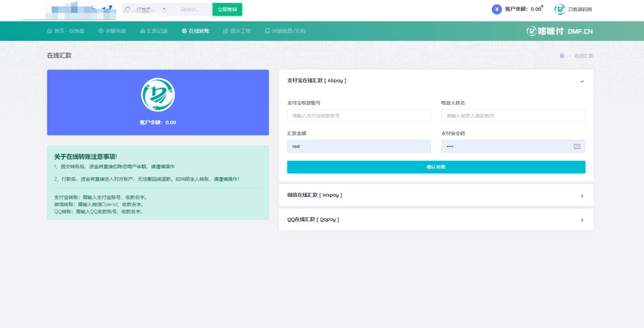Click the coin icon beside 余额充值
Image resolution: width=644 pixels, height=328 pixels.
pyautogui.click(x=101, y=31)
